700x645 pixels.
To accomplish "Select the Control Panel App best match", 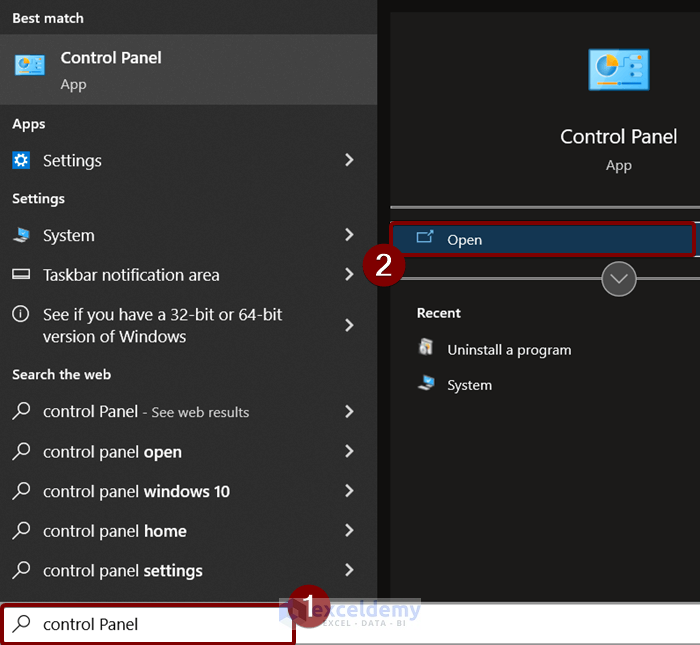I will pos(188,70).
